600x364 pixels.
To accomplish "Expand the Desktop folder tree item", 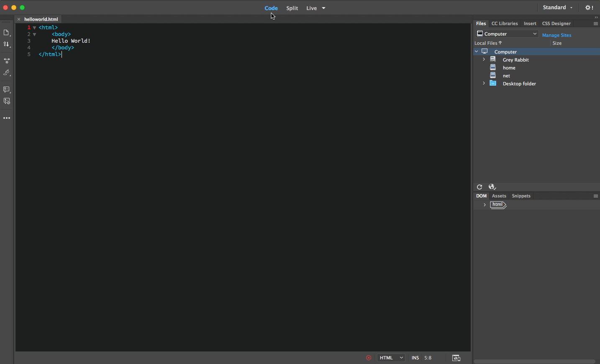I will (x=484, y=83).
